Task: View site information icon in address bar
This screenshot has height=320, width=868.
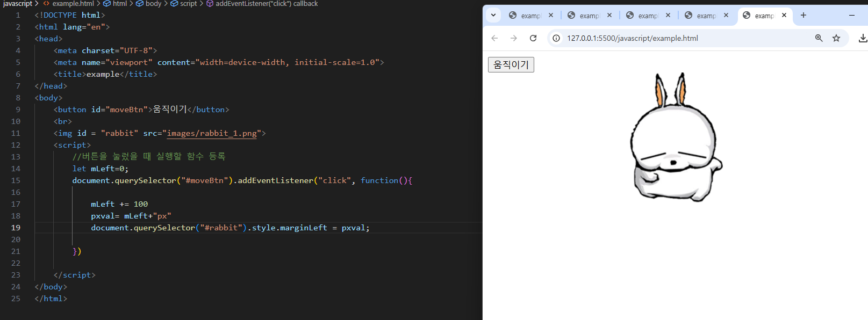Action: (x=556, y=38)
